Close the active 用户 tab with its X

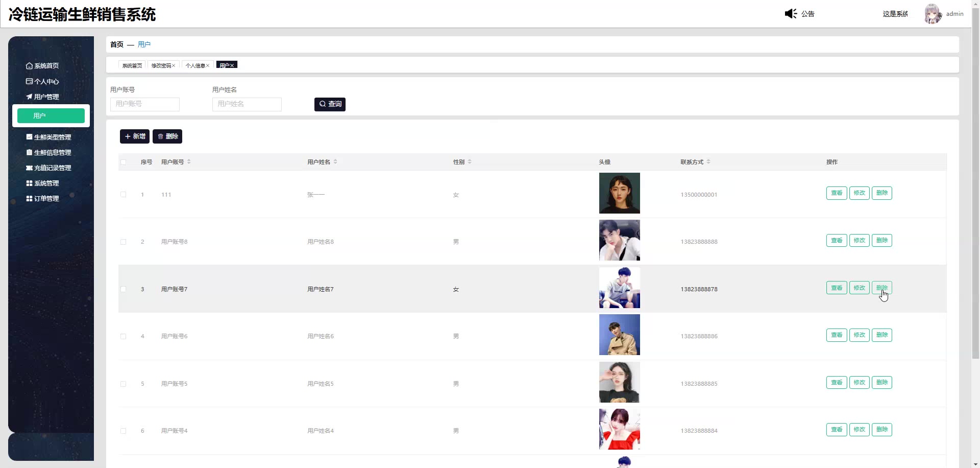[232, 65]
